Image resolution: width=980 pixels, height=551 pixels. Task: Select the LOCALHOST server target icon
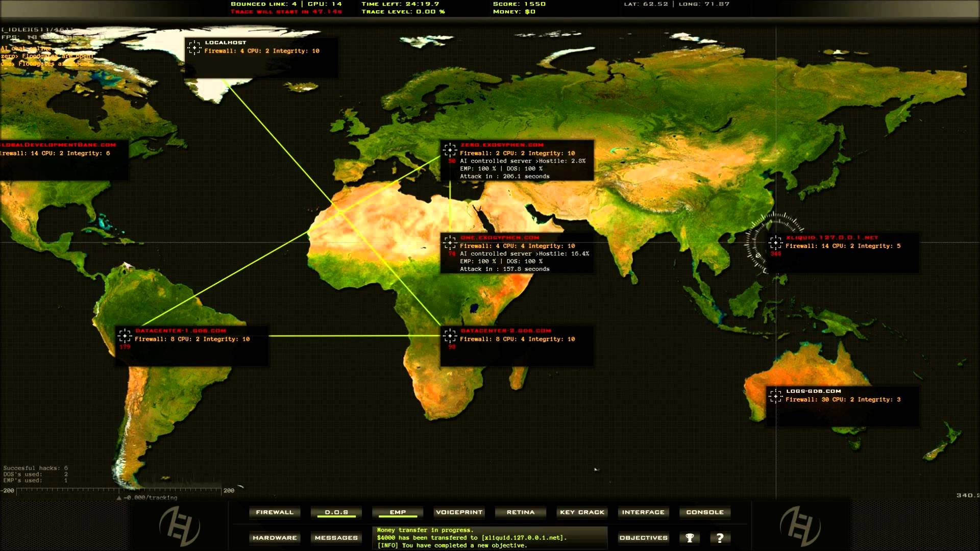point(194,48)
